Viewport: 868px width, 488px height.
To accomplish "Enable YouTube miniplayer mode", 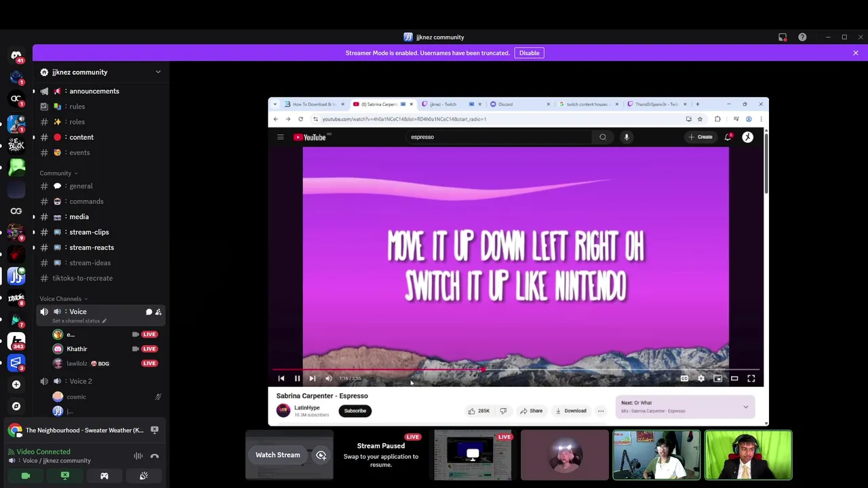I will 717,378.
